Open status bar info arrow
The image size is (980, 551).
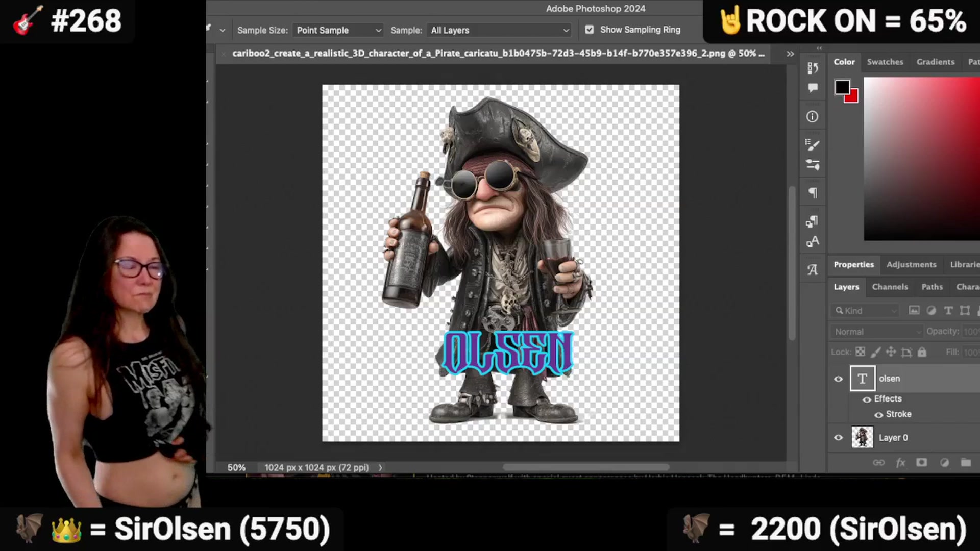pyautogui.click(x=380, y=467)
